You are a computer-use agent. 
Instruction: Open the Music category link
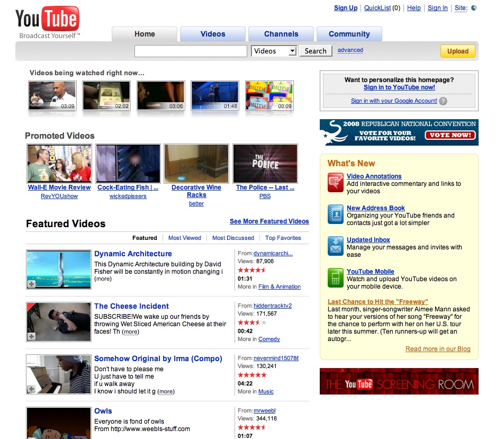click(266, 391)
